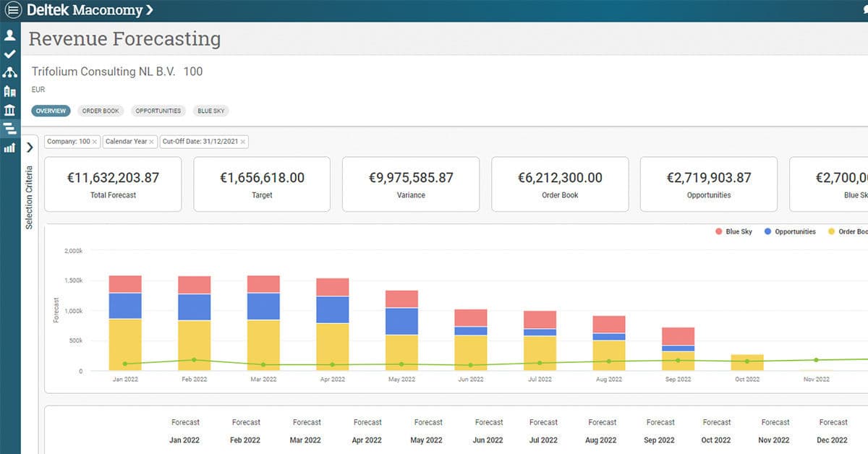Open the stacked bars sidebar icon
Image resolution: width=868 pixels, height=454 pixels.
(10, 129)
